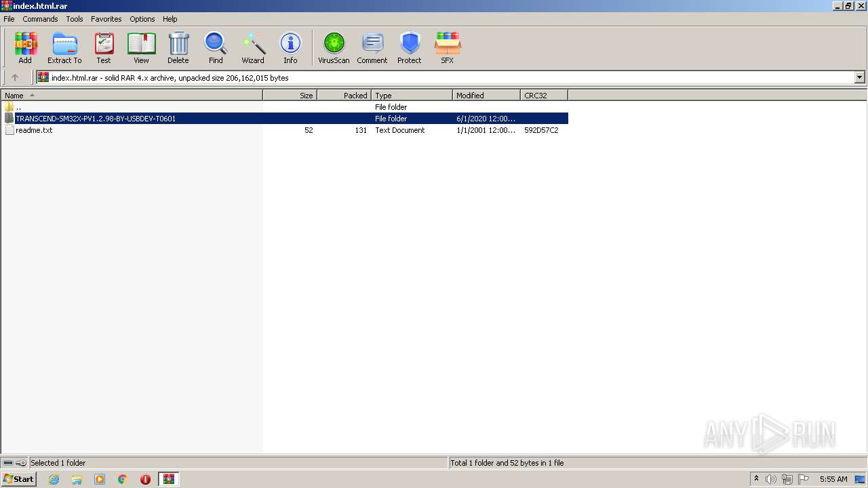The height and width of the screenshot is (488, 868).
Task: Open the Options menu
Action: click(142, 19)
